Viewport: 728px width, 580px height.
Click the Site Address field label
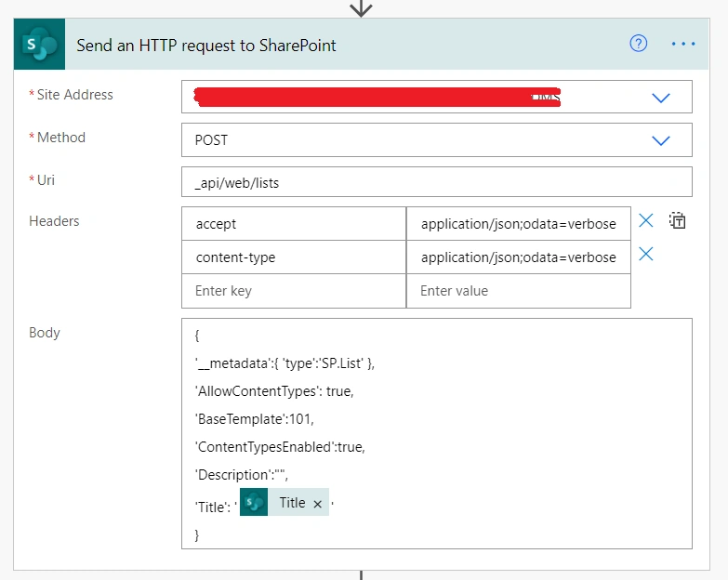(x=74, y=95)
